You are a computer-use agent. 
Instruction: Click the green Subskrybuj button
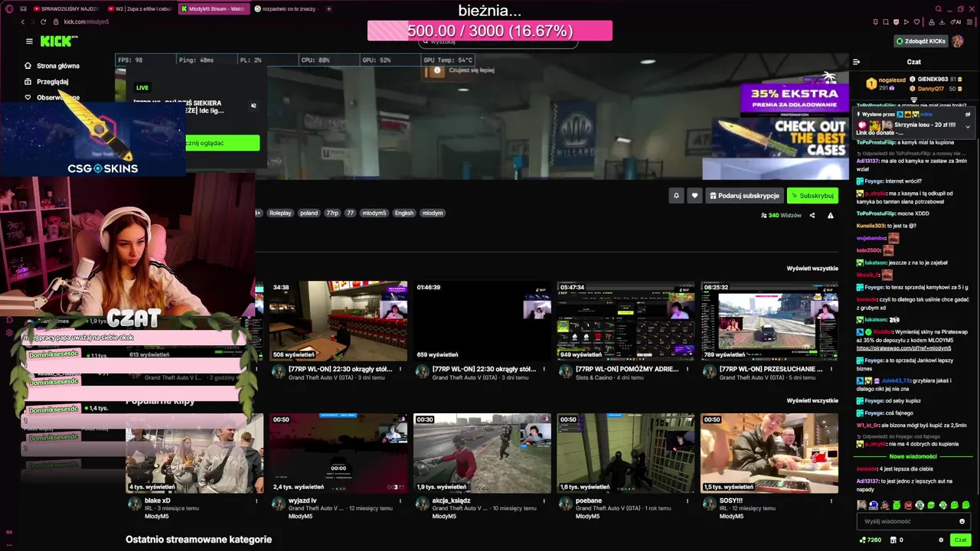(x=812, y=196)
